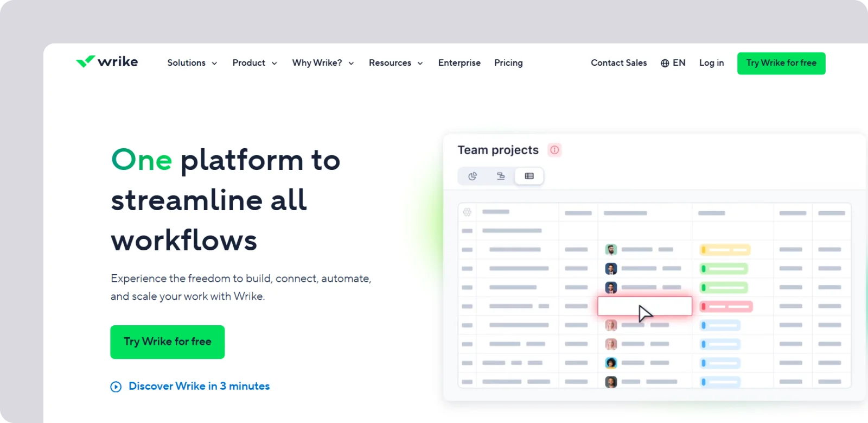The height and width of the screenshot is (423, 868).
Task: Click the large hero Try Wrike for free button
Action: tap(168, 342)
